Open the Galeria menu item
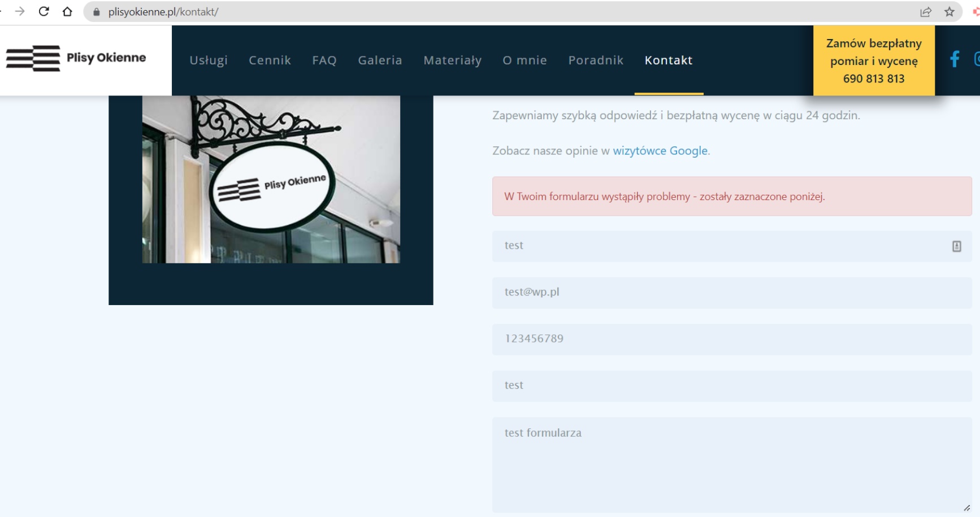 point(380,60)
